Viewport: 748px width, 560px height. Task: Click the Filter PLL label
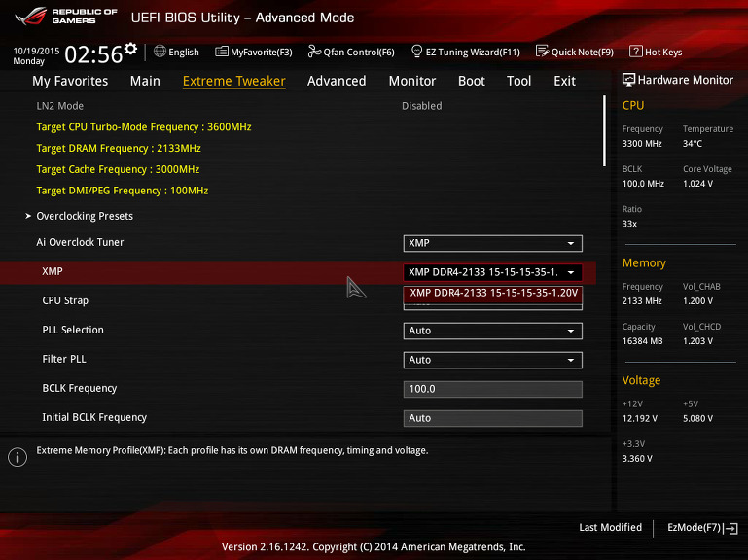64,359
